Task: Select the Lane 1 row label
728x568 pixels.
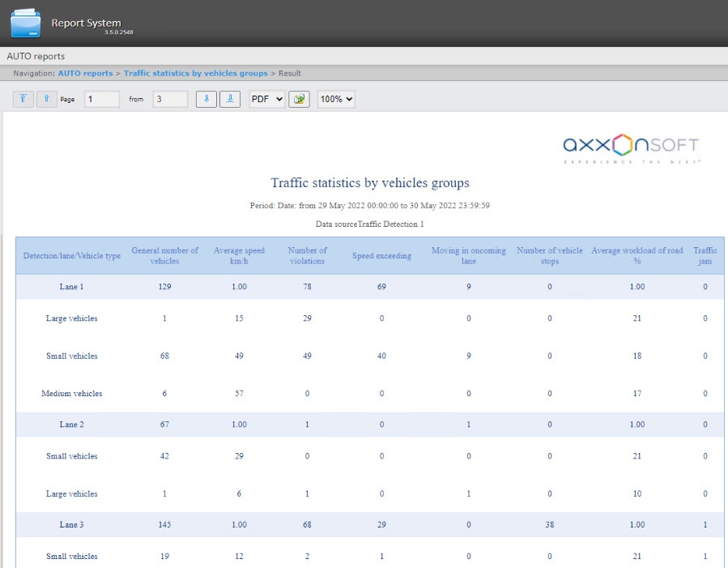Action: (71, 287)
